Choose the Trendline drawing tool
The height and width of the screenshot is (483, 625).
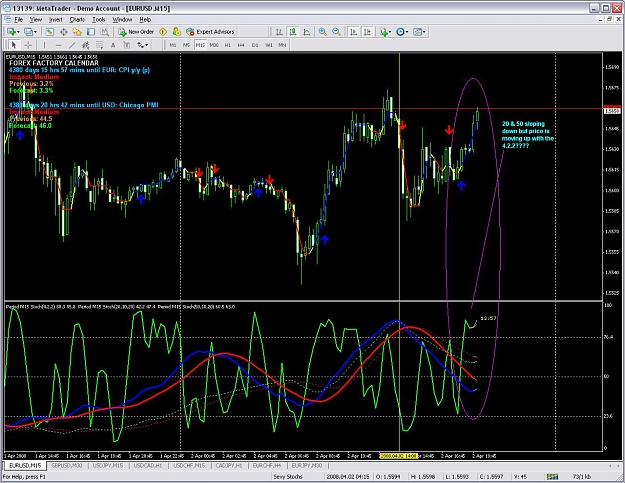[x=72, y=45]
